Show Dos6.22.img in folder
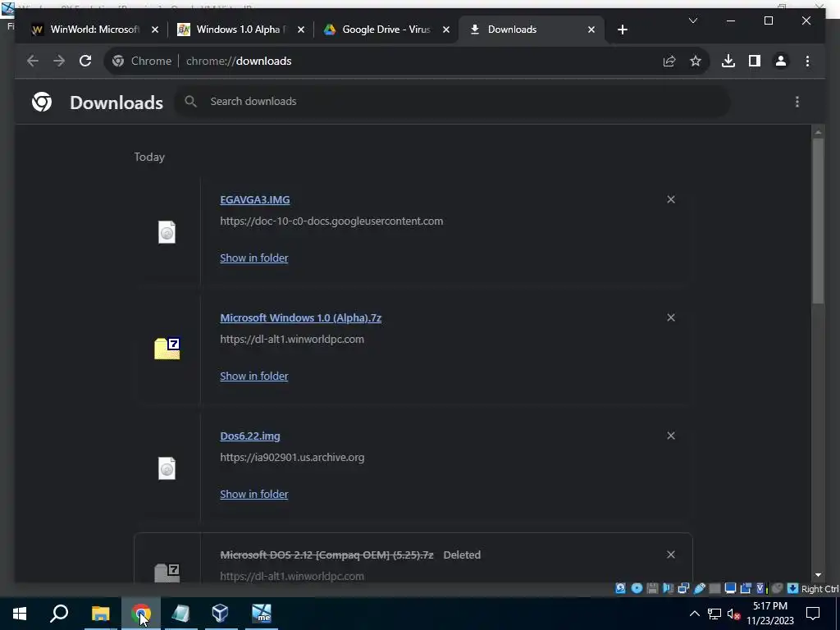 254,494
